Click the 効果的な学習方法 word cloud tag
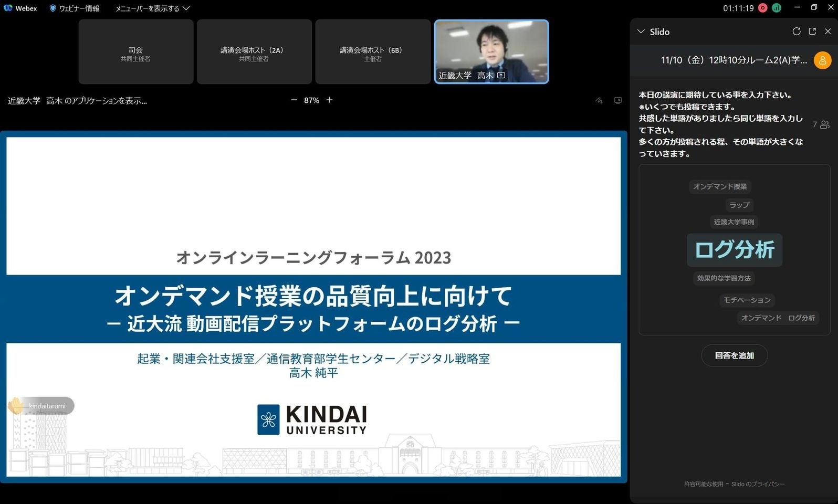The image size is (838, 504). coord(724,278)
